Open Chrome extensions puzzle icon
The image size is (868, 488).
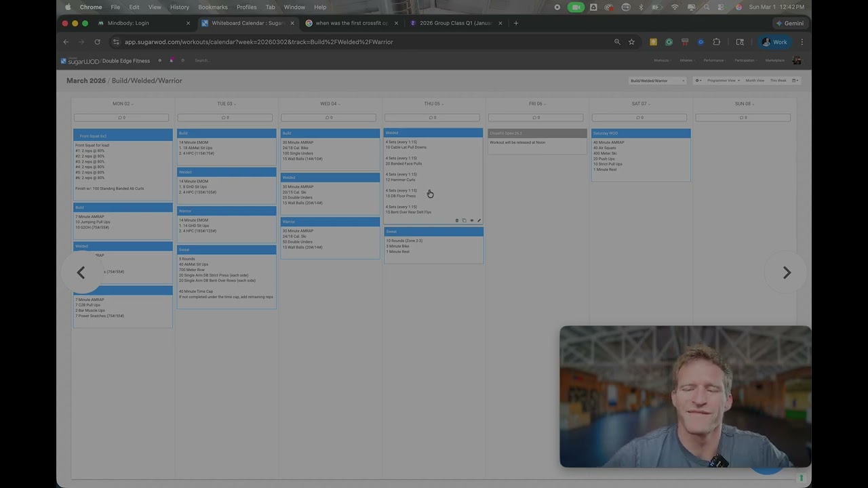click(x=716, y=42)
